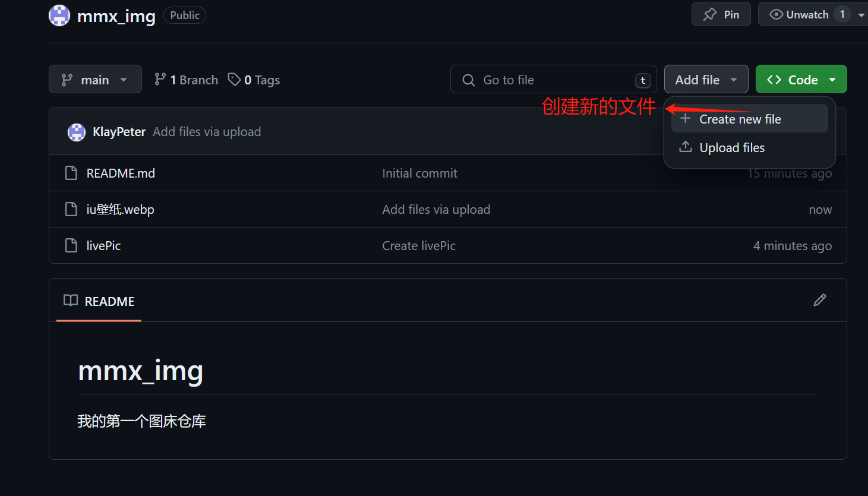Choose Upload files from the menu

click(x=749, y=147)
